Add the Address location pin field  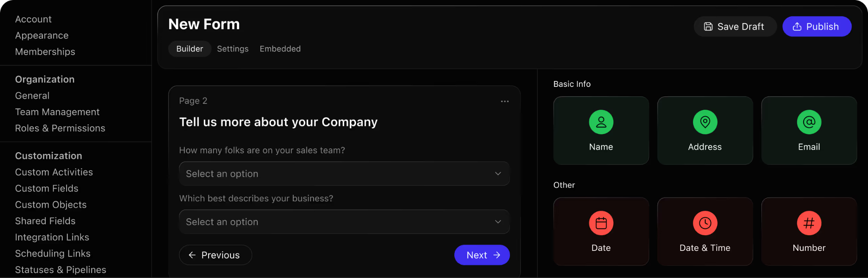pyautogui.click(x=705, y=131)
